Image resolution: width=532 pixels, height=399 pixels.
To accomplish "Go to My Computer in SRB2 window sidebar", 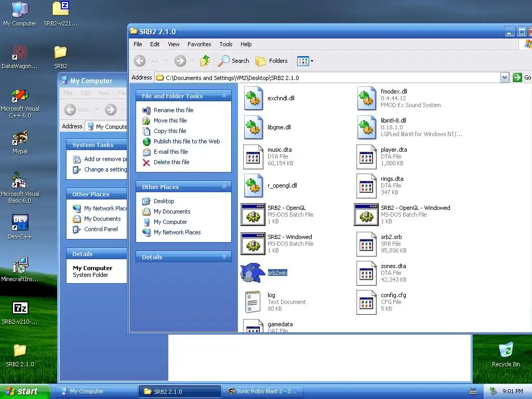I will click(170, 222).
